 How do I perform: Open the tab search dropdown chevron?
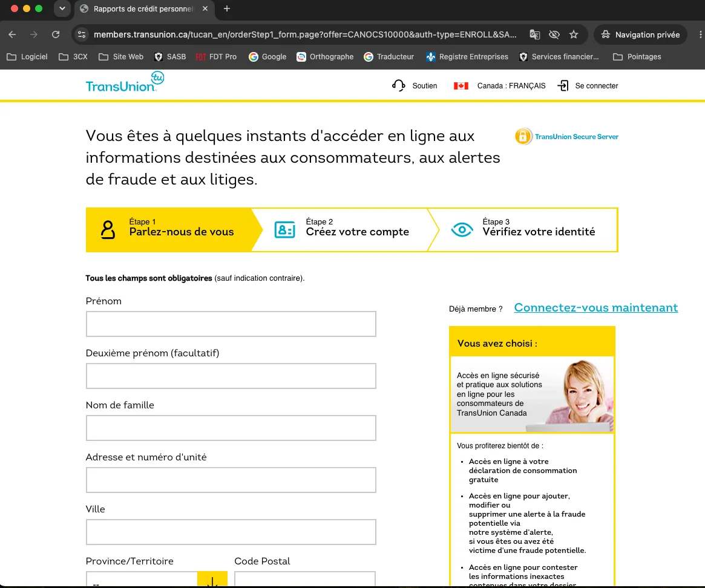(62, 8)
